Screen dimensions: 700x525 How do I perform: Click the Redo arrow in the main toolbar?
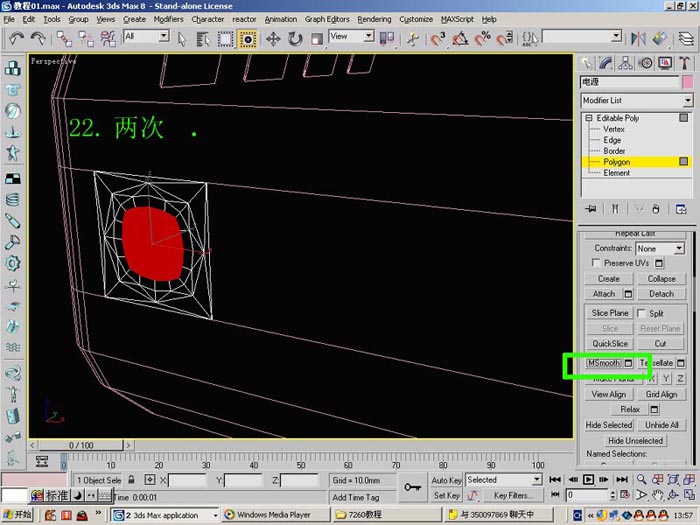pyautogui.click(x=38, y=39)
